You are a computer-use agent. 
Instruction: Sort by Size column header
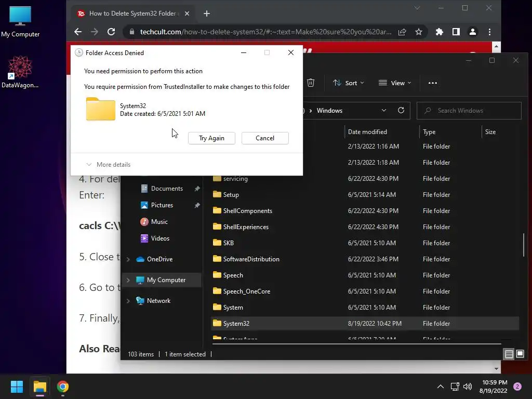490,131
